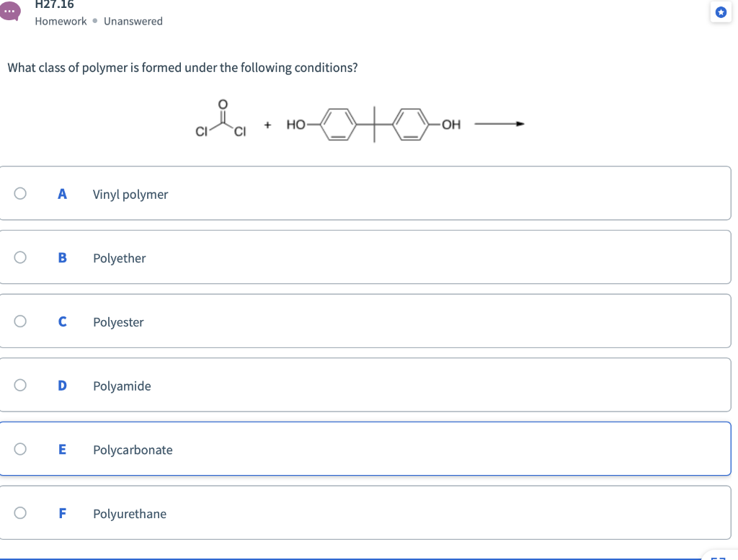Select radio button for answer B
Viewport: 738px width, 560px height.
tap(19, 257)
